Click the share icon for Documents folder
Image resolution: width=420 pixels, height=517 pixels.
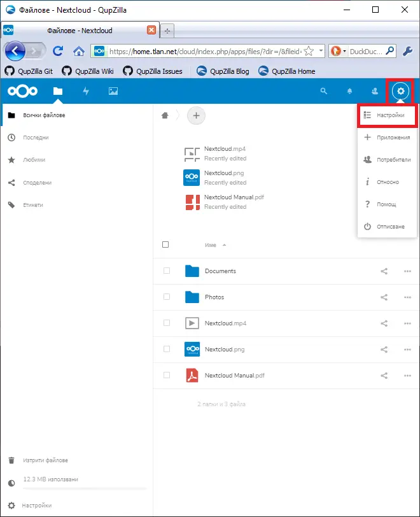[x=384, y=271]
